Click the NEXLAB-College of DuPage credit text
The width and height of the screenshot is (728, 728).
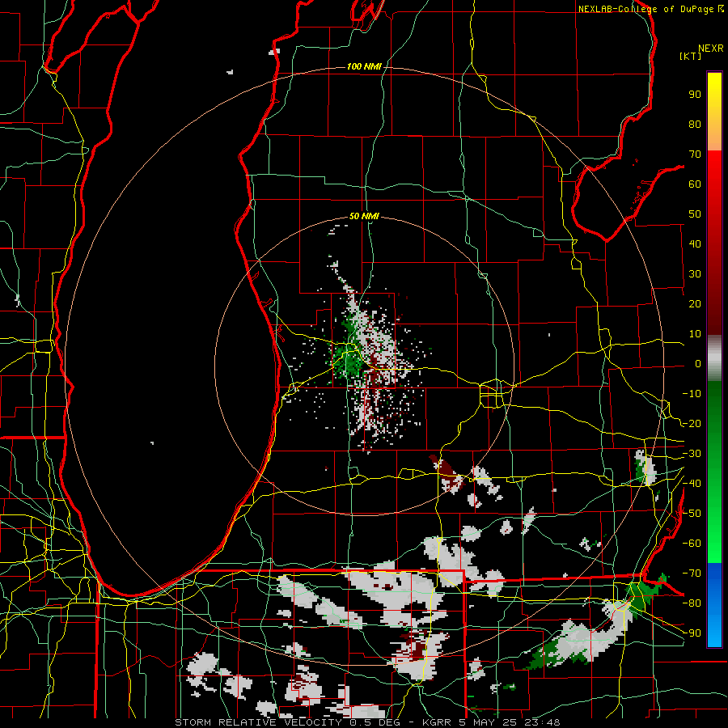[645, 9]
